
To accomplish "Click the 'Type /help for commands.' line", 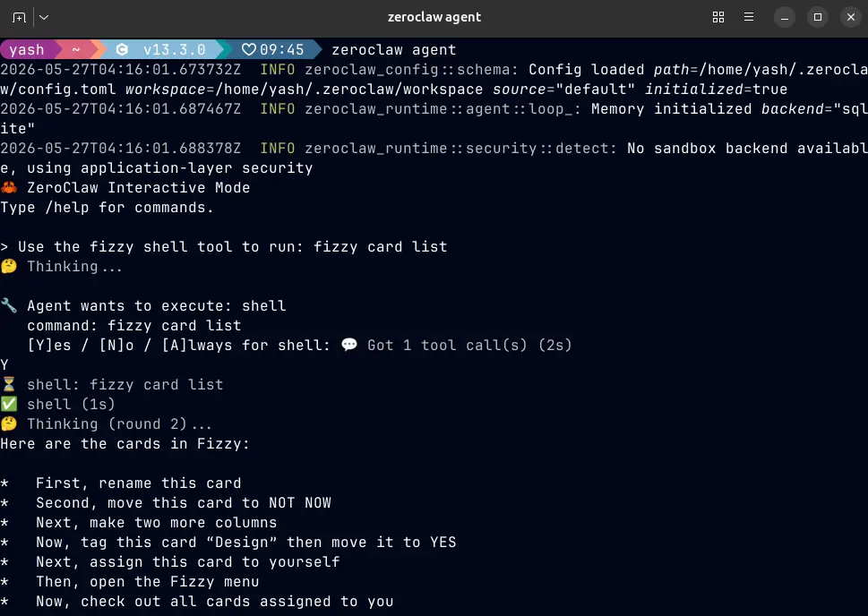I will tap(107, 208).
